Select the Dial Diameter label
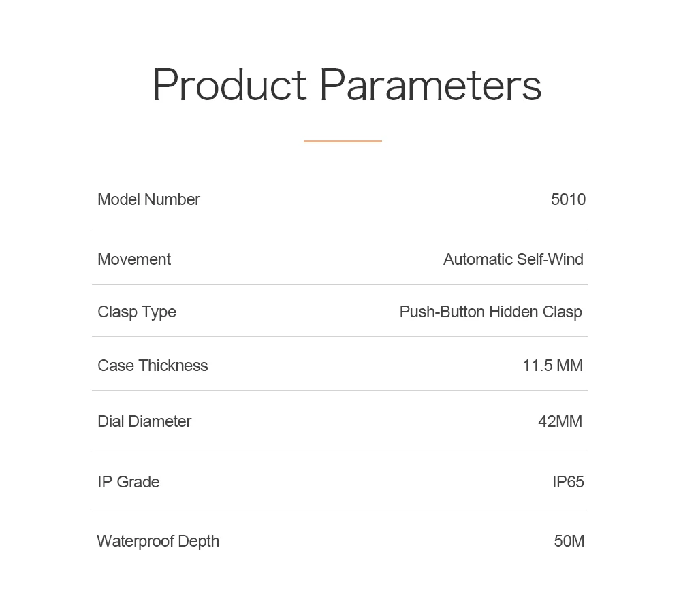 pos(144,421)
